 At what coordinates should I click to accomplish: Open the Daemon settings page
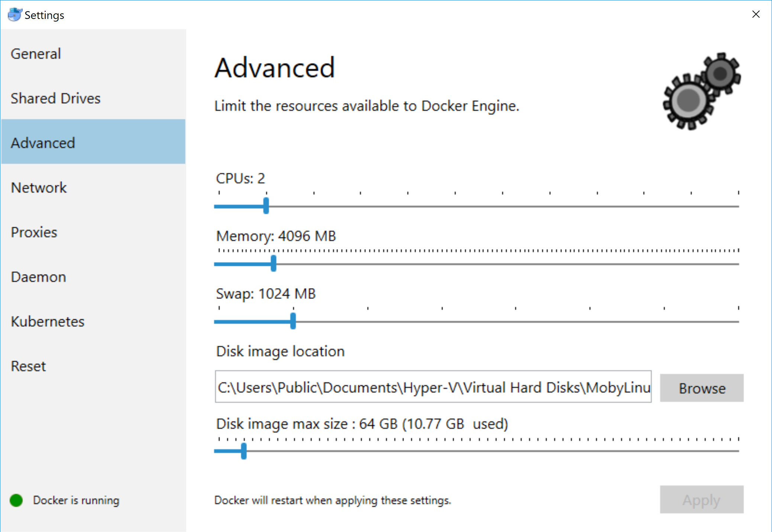(38, 277)
